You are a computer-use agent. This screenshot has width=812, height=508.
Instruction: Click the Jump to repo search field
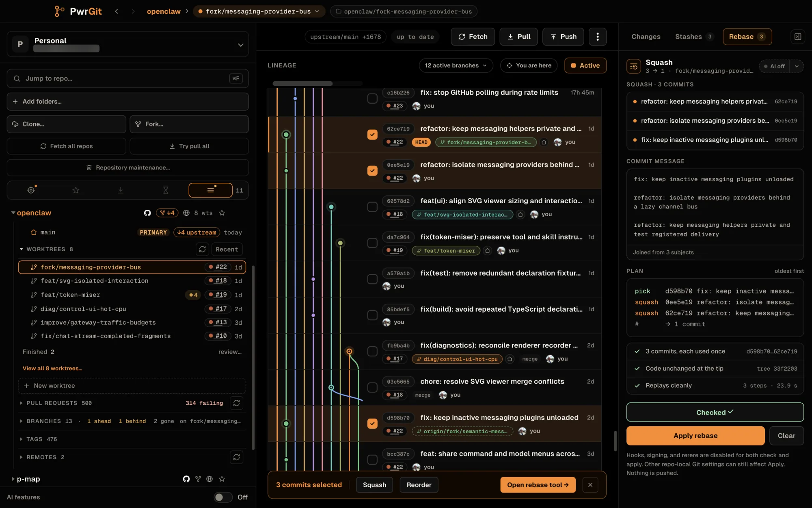pos(127,78)
